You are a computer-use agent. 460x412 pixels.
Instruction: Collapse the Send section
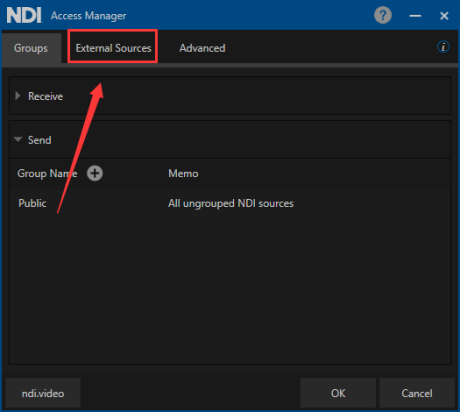click(18, 139)
